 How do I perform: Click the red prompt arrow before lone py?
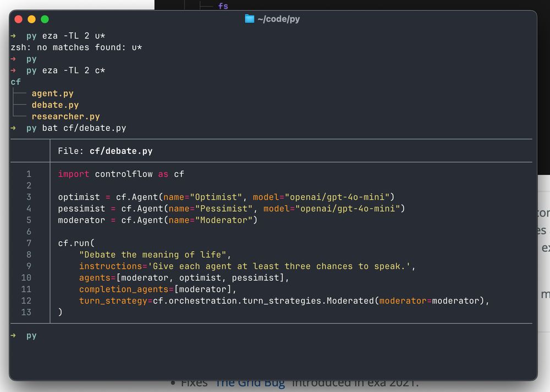click(x=13, y=59)
